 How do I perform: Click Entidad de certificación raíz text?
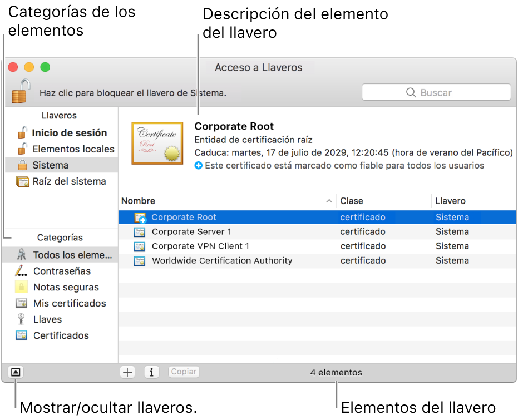[x=253, y=140]
